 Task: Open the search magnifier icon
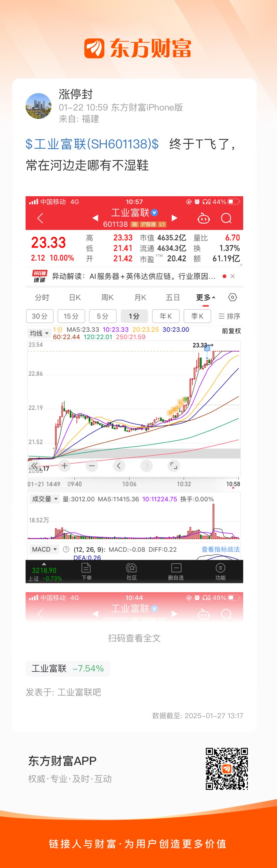pyautogui.click(x=226, y=218)
